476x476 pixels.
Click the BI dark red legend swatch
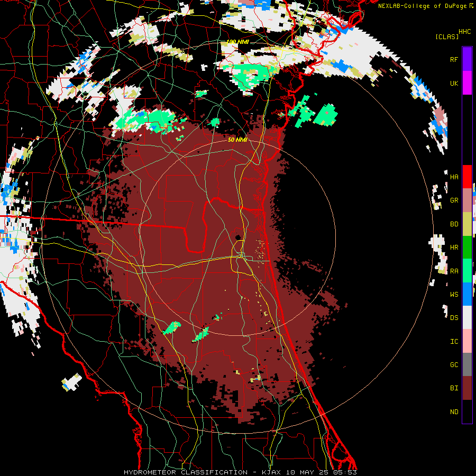click(x=467, y=388)
